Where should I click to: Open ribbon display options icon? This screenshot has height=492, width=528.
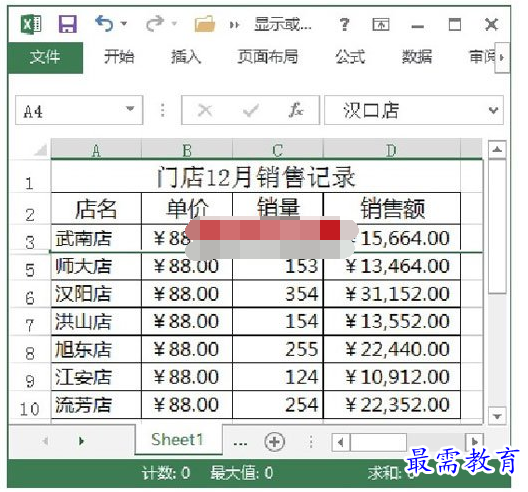(x=381, y=25)
